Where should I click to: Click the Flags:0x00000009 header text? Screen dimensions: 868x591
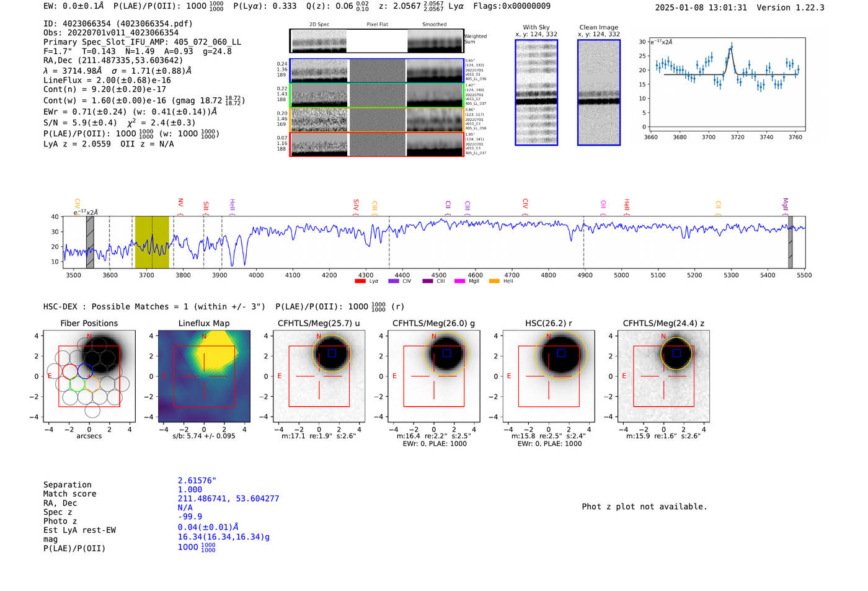511,6
